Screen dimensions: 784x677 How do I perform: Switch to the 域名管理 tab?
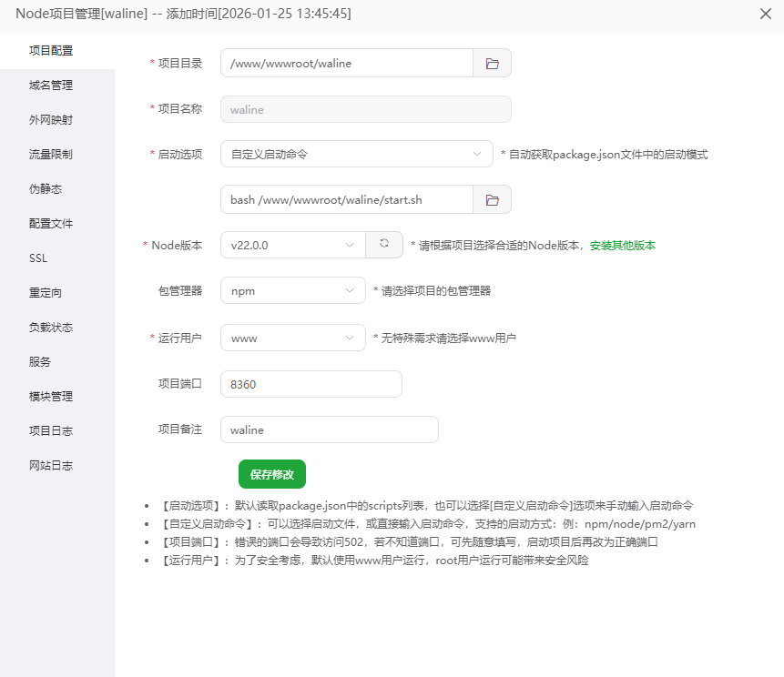(x=51, y=86)
